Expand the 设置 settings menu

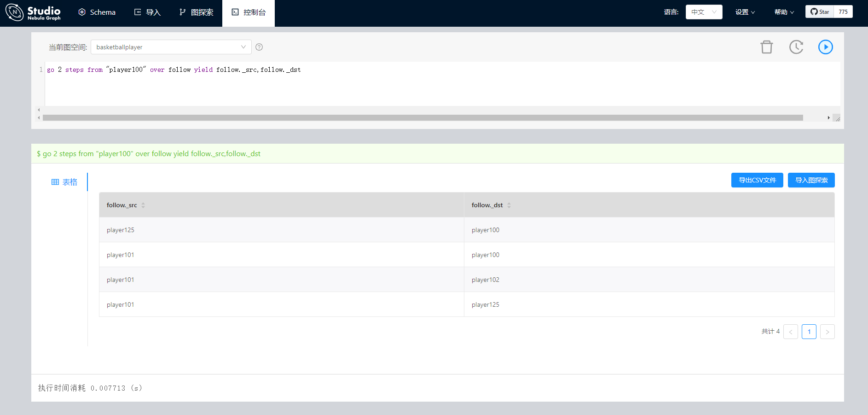pyautogui.click(x=745, y=12)
